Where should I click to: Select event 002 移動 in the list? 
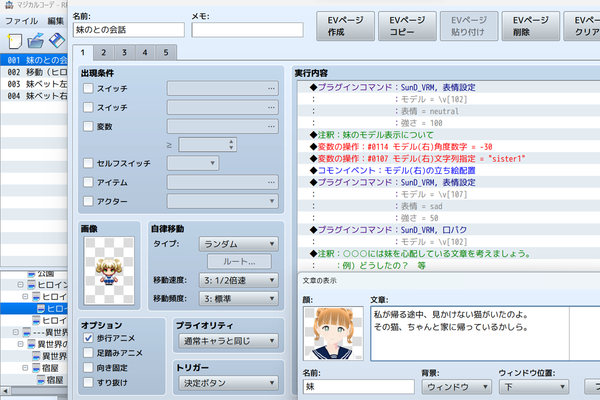click(x=34, y=72)
